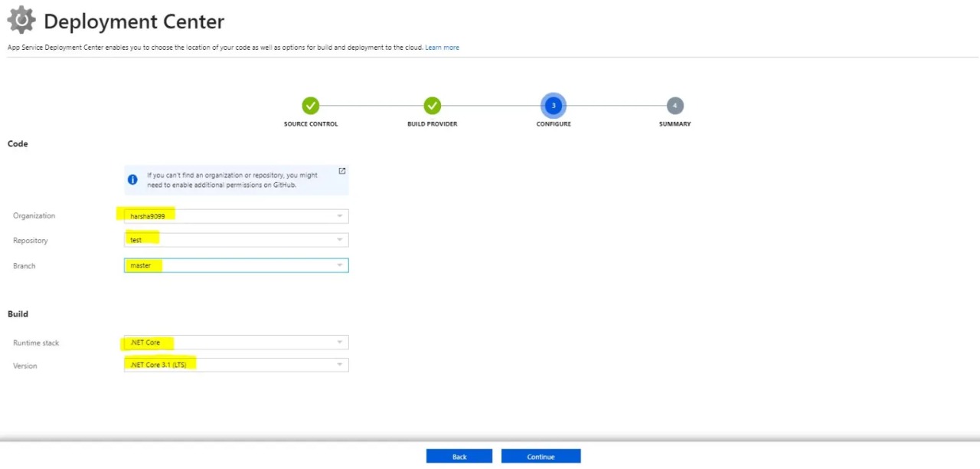Viewport: 980px width, 469px height.
Task: Click the CONFIGURE step label
Action: pos(554,124)
